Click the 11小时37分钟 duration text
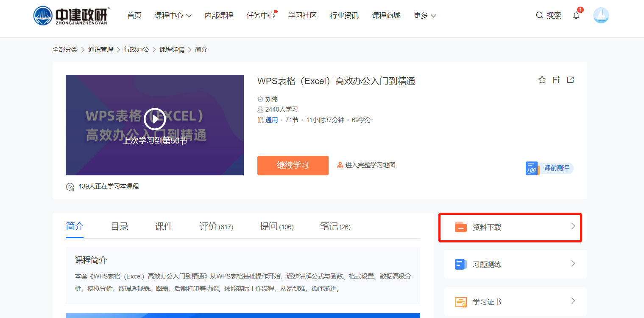 point(325,120)
